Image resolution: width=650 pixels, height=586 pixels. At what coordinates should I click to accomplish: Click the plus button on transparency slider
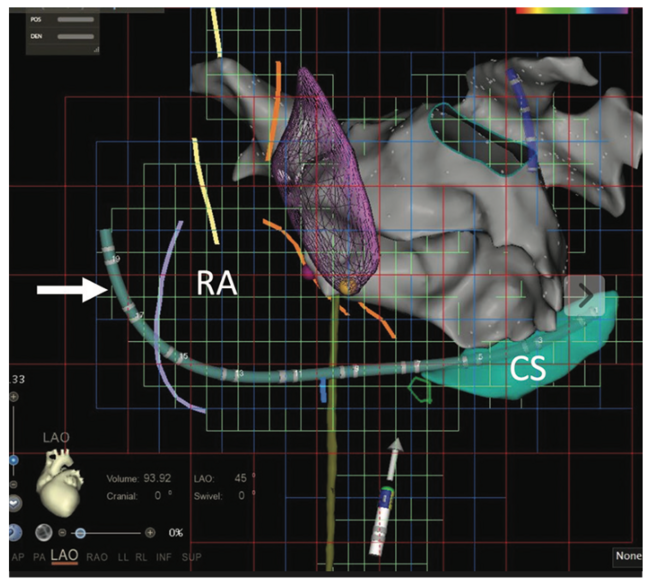pos(150,532)
